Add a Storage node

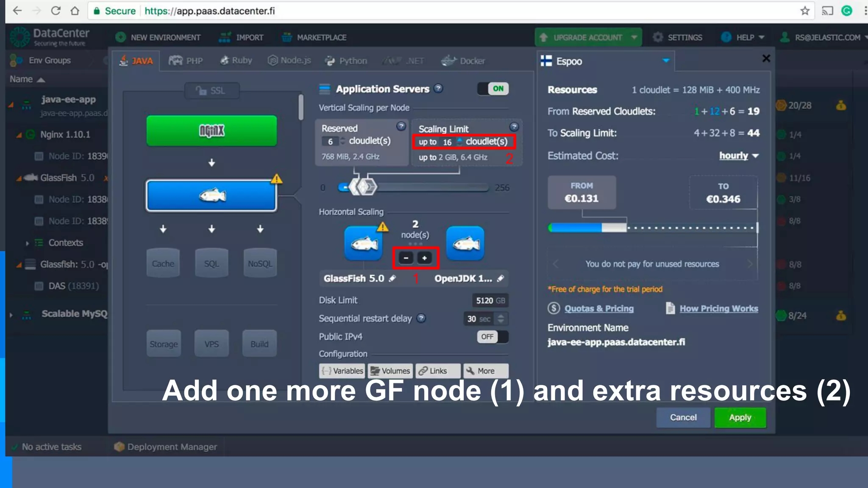(164, 344)
